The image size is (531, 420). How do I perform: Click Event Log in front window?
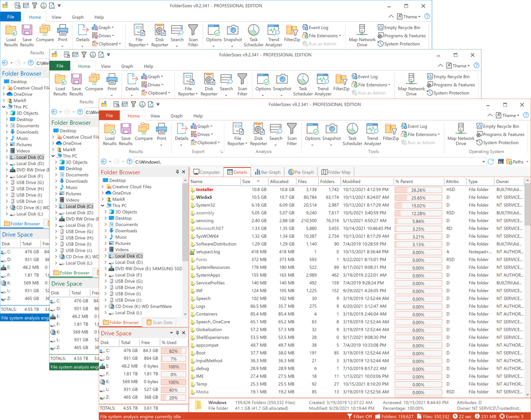click(x=414, y=126)
